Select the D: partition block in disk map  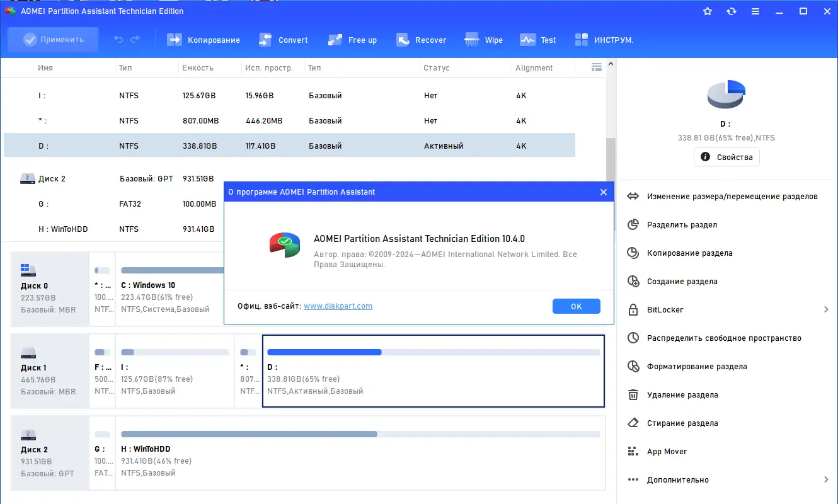[x=433, y=371]
